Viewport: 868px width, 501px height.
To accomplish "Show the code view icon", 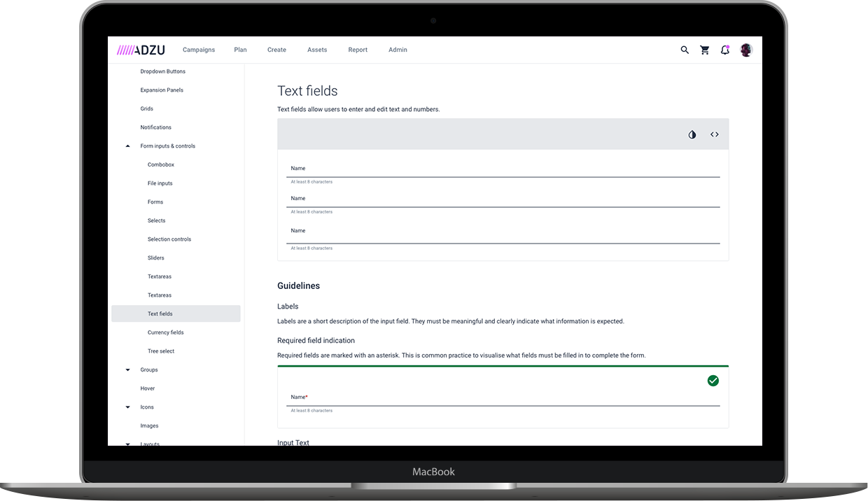I will point(714,134).
